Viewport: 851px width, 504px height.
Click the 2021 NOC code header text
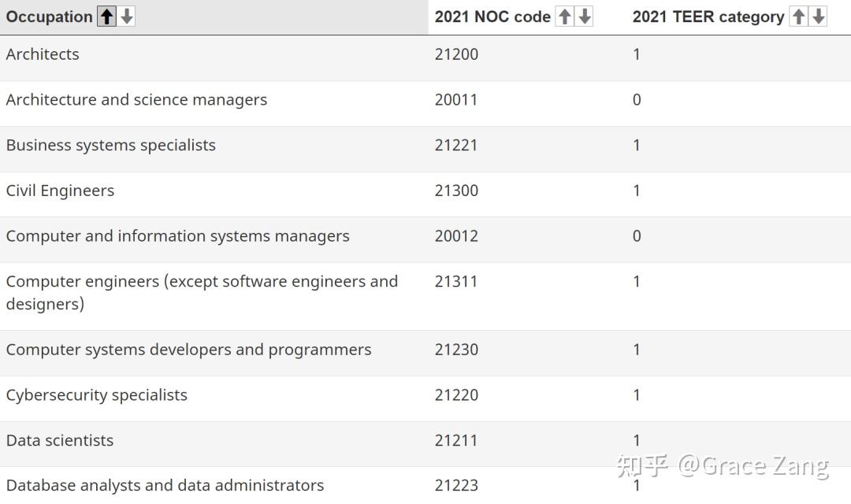pyautogui.click(x=492, y=17)
